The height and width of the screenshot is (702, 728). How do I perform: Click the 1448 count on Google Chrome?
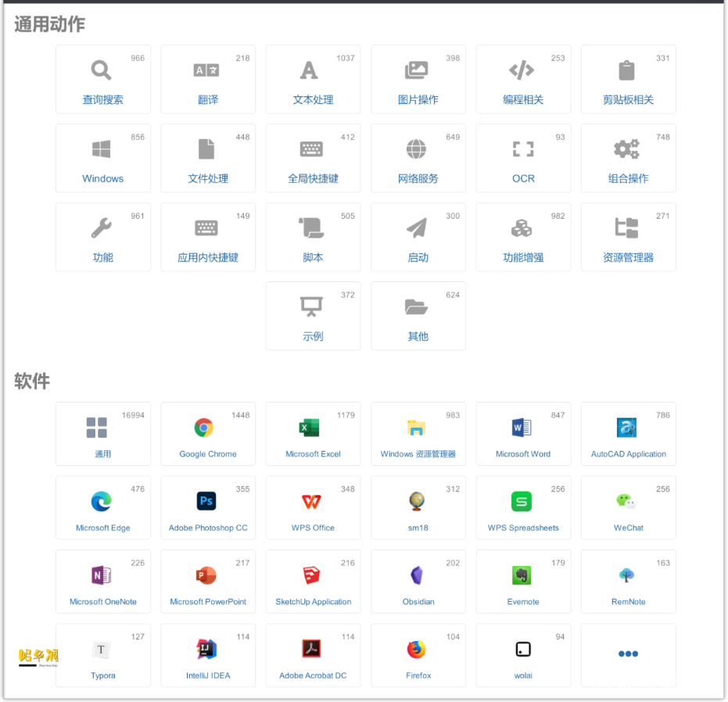point(241,415)
